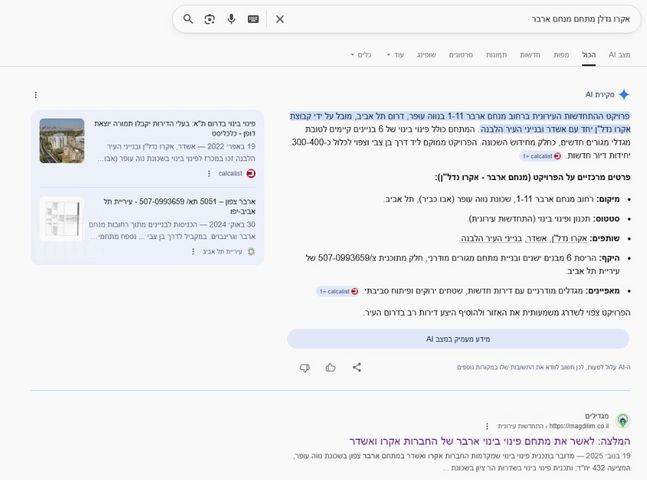
Task: Open result 'המלצה: לאשר את מתחם פינוי בינוי ארבר'
Action: pyautogui.click(x=490, y=441)
